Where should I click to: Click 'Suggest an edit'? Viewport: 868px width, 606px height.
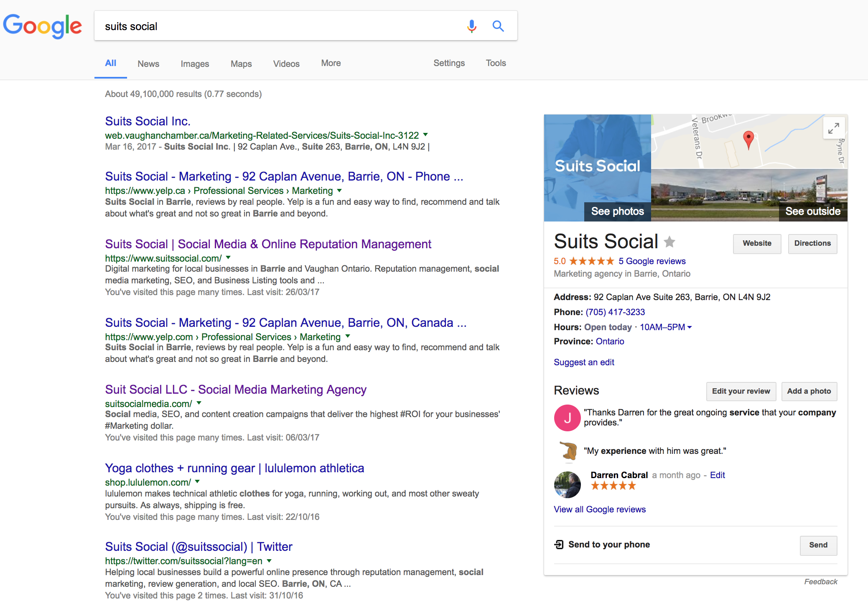click(x=584, y=362)
